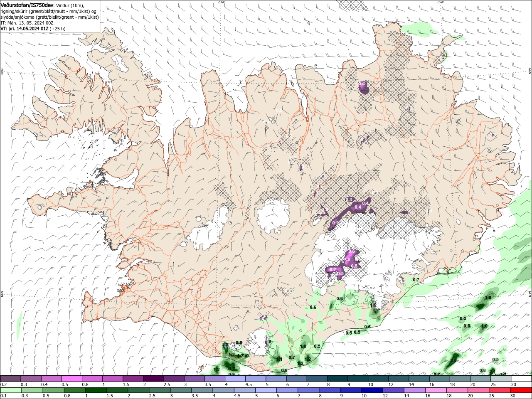Click the '0.2' label under upper legend bar
Screen dimensions: 532x399
pyautogui.click(x=3, y=384)
